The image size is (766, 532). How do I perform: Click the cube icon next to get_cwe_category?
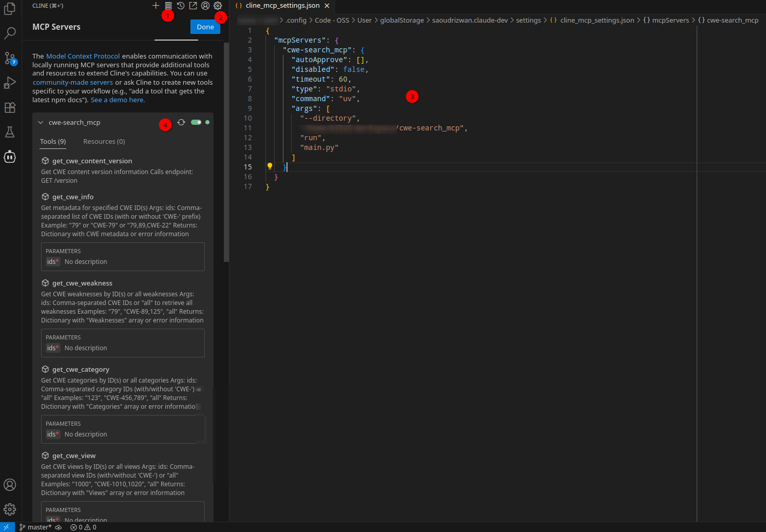point(45,369)
